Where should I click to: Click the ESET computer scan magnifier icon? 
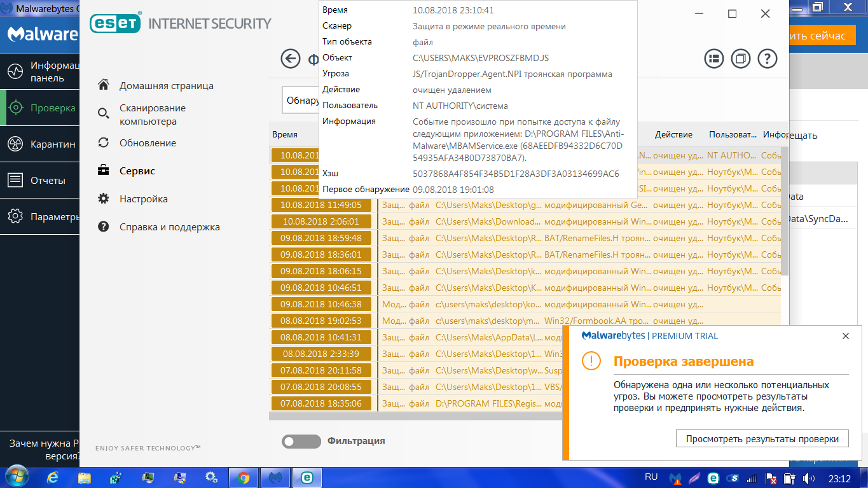(x=103, y=114)
